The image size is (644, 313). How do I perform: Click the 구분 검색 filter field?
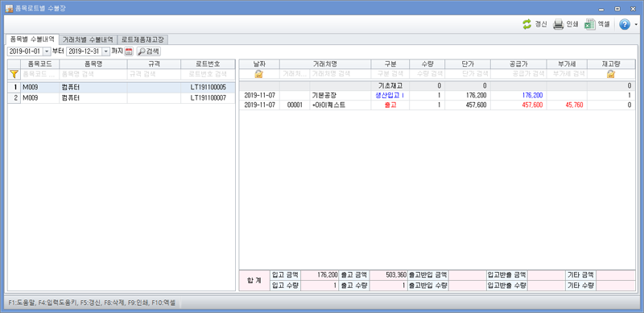pyautogui.click(x=390, y=74)
